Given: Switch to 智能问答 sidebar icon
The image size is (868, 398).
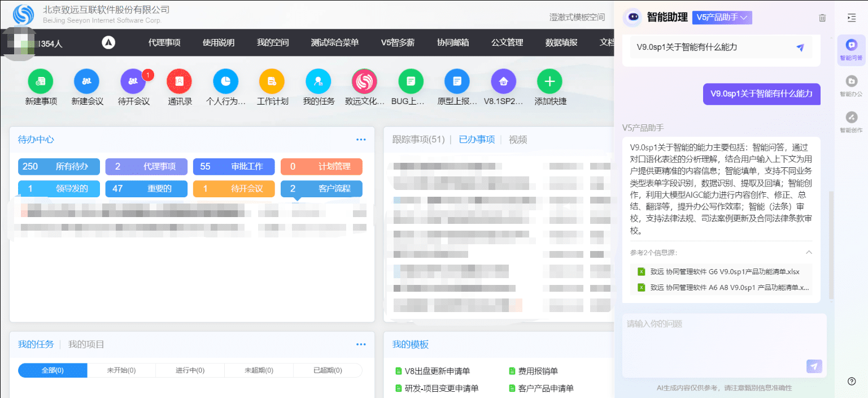Looking at the screenshot, I should (x=852, y=49).
